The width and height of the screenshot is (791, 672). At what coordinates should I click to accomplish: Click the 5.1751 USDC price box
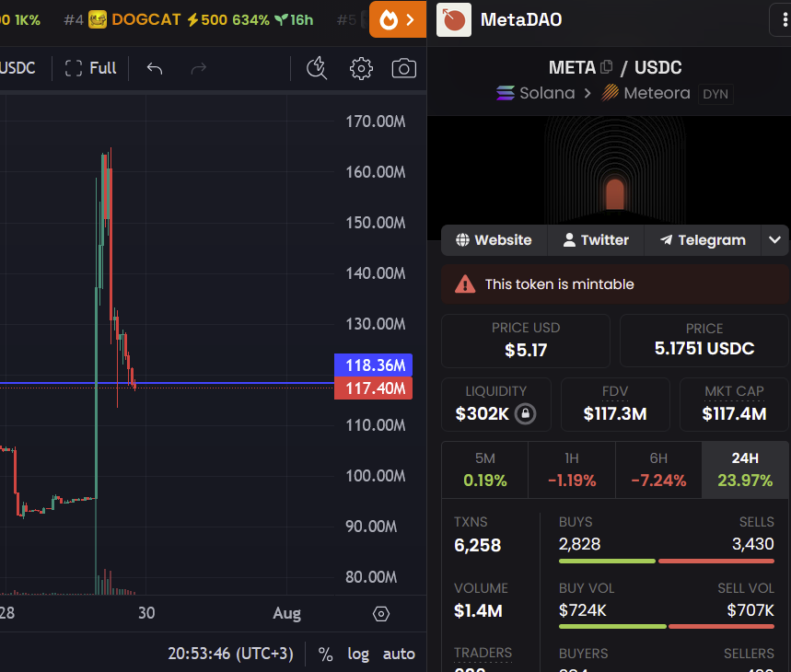click(x=704, y=341)
